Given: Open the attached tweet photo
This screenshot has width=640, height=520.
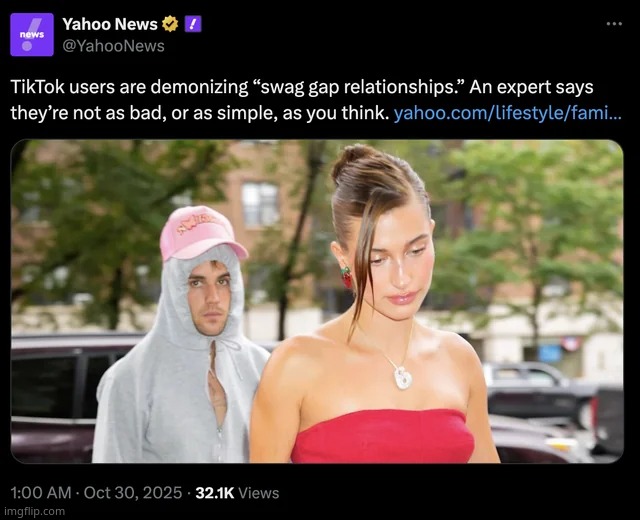Looking at the screenshot, I should tap(317, 301).
